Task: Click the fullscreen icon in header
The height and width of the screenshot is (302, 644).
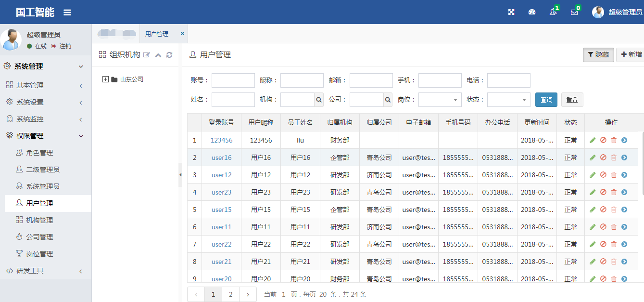Action: (511, 12)
